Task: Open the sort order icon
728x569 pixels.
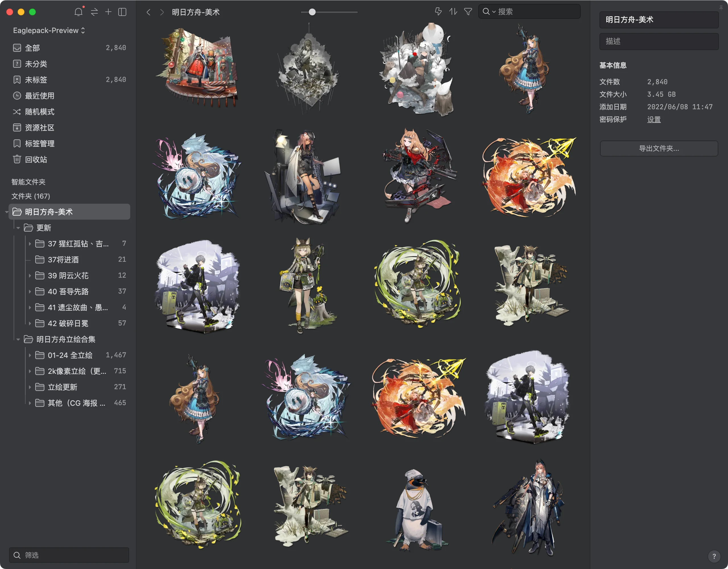Action: 453,12
